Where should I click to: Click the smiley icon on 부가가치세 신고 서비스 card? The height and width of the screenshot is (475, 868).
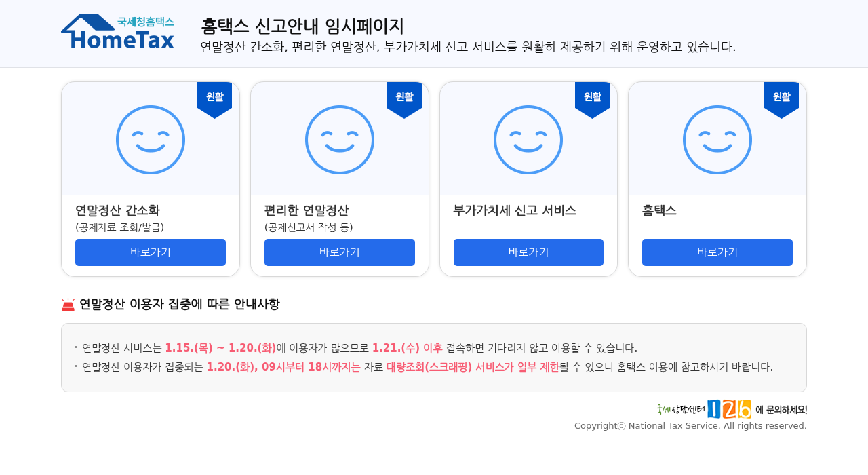[x=528, y=139]
